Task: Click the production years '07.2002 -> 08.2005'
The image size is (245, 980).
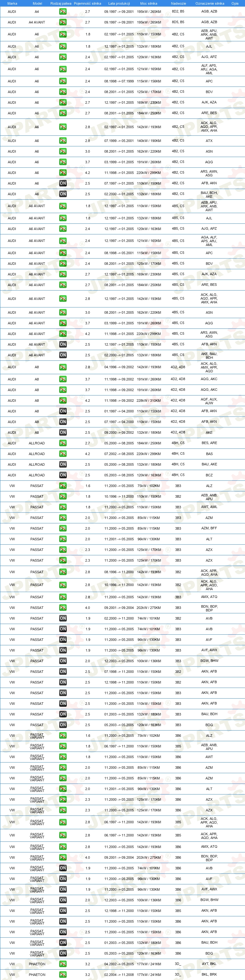Action: 119,454
